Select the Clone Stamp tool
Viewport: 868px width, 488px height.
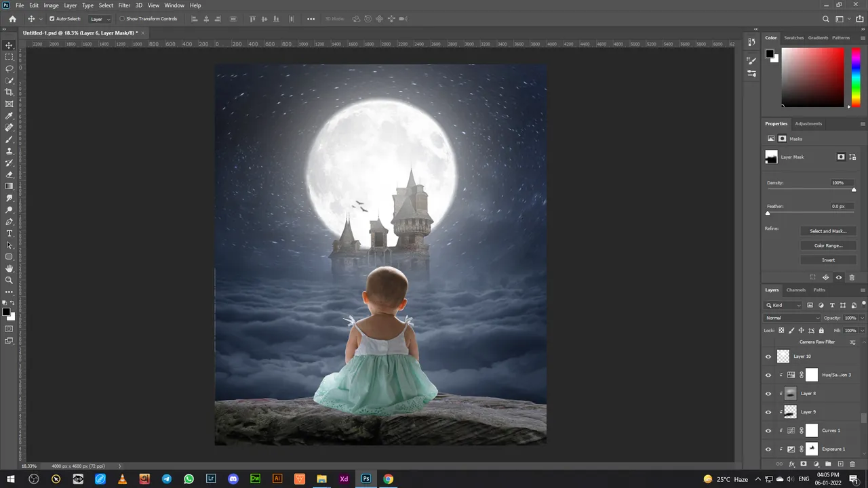(x=9, y=151)
